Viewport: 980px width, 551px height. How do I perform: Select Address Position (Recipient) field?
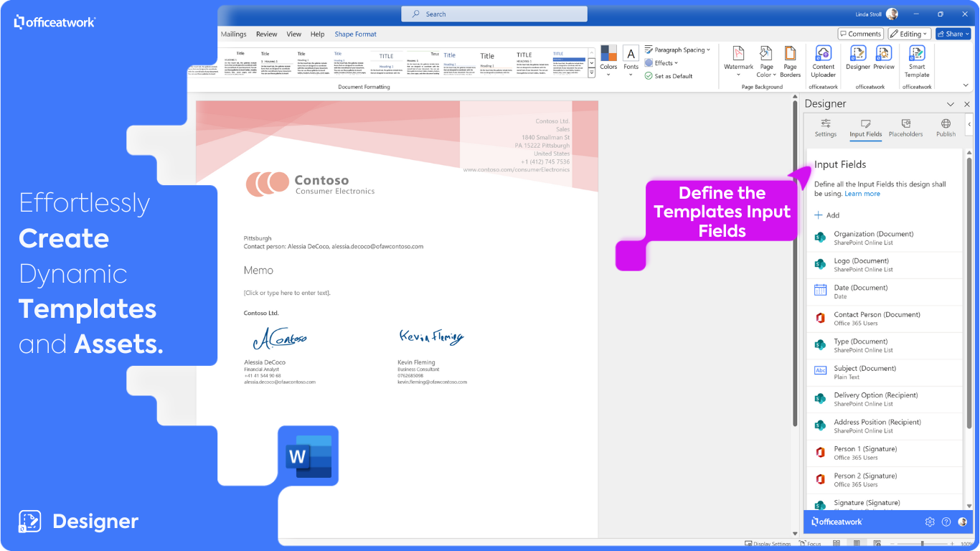coord(884,426)
